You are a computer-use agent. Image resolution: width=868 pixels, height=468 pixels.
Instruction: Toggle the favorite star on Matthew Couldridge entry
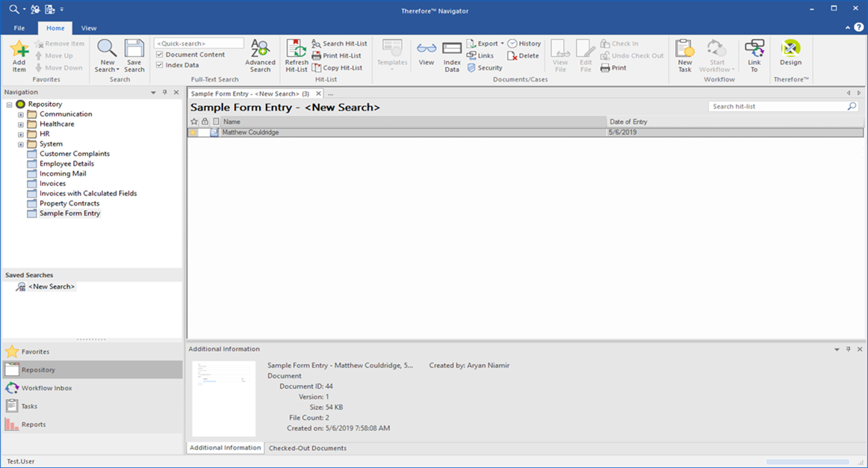(193, 132)
